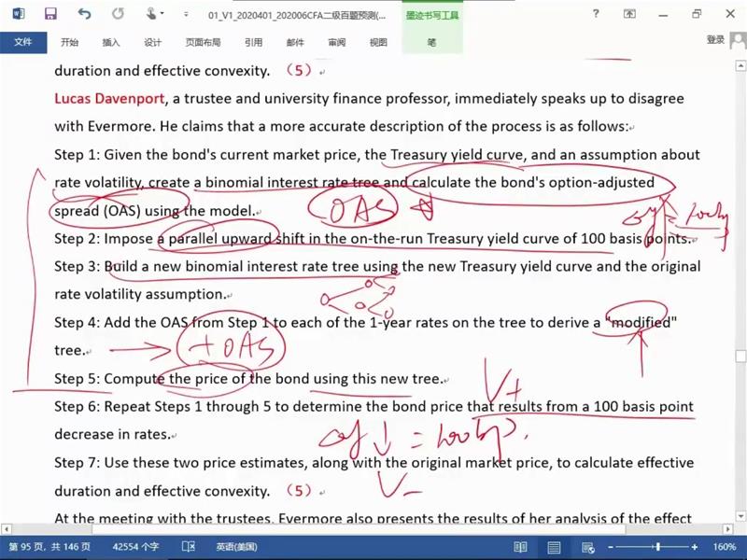Switch to Web Layout view
This screenshot has width=747, height=560.
(588, 547)
